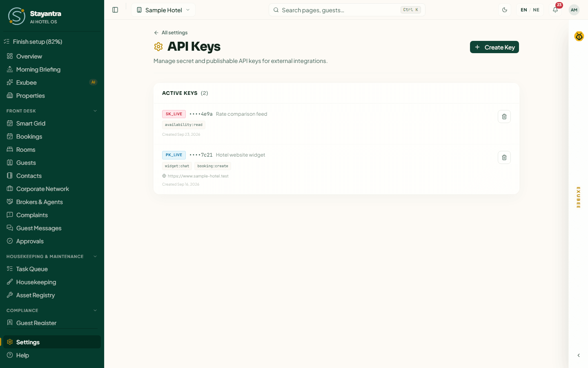This screenshot has width=588, height=368.
Task: Collapse Housekeeping & Maintenance section
Action: coord(52,256)
